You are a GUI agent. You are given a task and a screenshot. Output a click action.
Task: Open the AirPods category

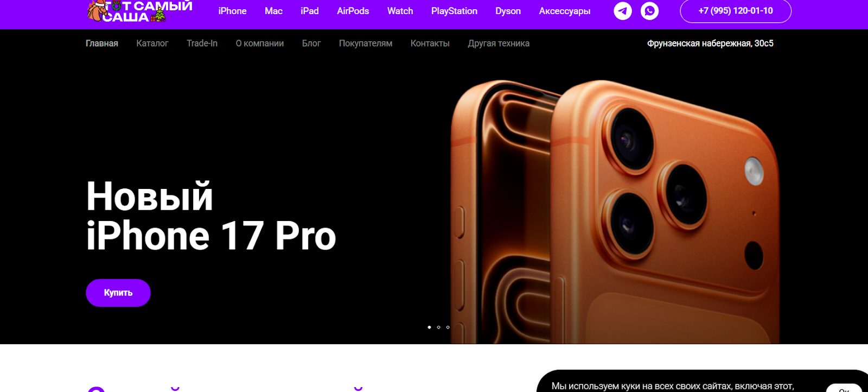coord(353,11)
